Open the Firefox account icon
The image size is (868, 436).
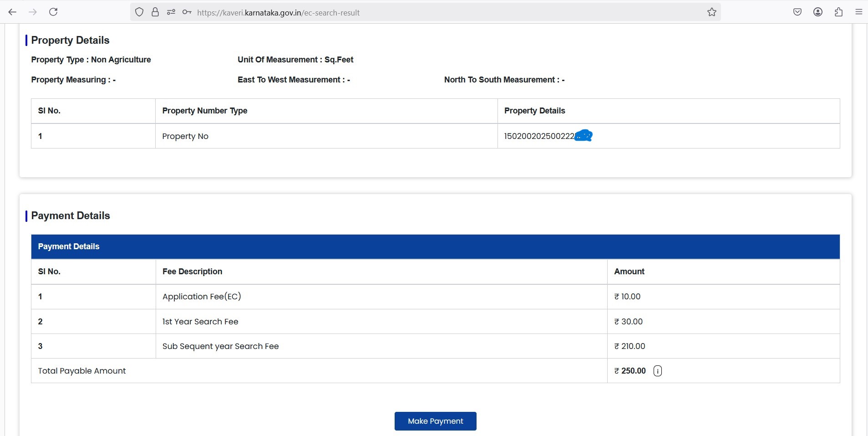(x=818, y=12)
